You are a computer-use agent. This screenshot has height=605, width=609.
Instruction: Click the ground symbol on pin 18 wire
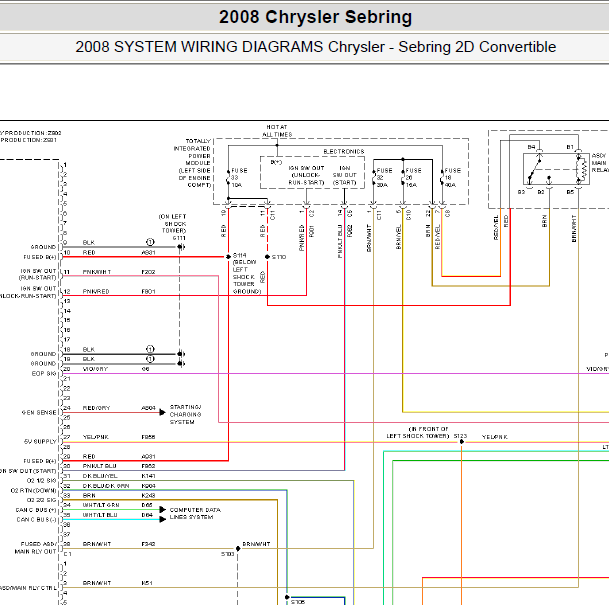[x=181, y=354]
